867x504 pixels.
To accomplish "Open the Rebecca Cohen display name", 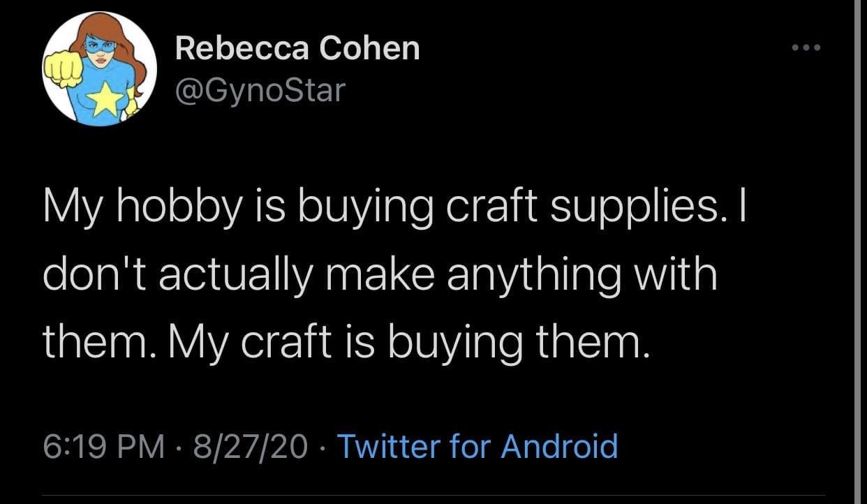I will pyautogui.click(x=297, y=49).
